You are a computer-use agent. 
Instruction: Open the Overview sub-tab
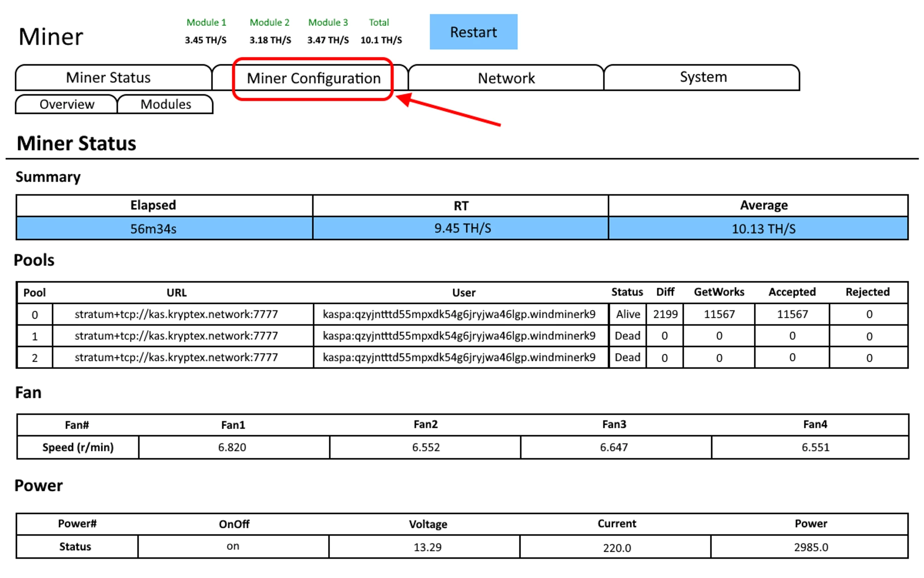[67, 104]
